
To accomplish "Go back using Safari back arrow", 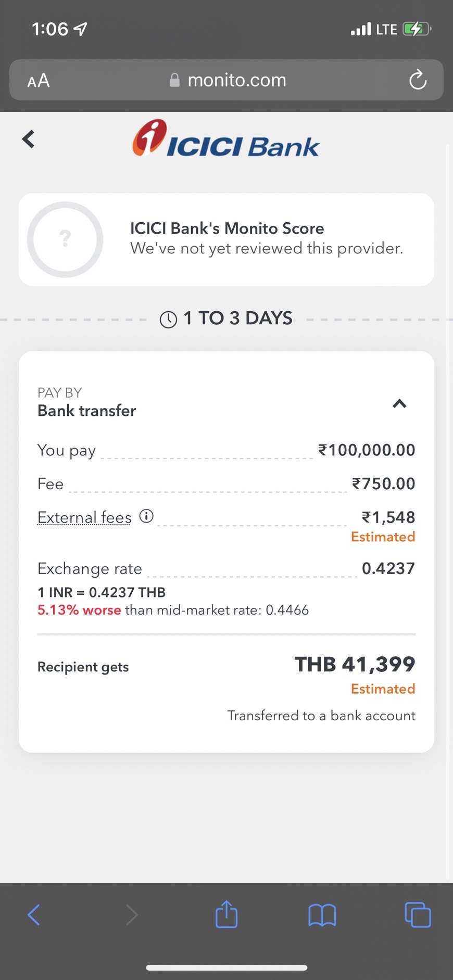I will tap(34, 915).
